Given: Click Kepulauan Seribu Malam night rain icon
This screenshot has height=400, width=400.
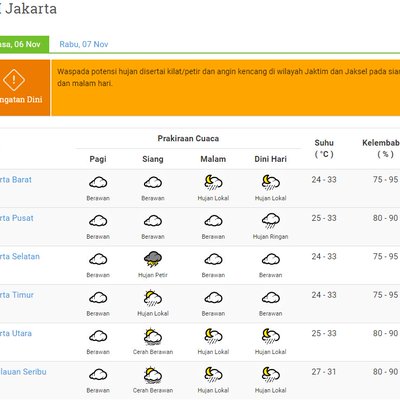Looking at the screenshot, I should tap(213, 374).
